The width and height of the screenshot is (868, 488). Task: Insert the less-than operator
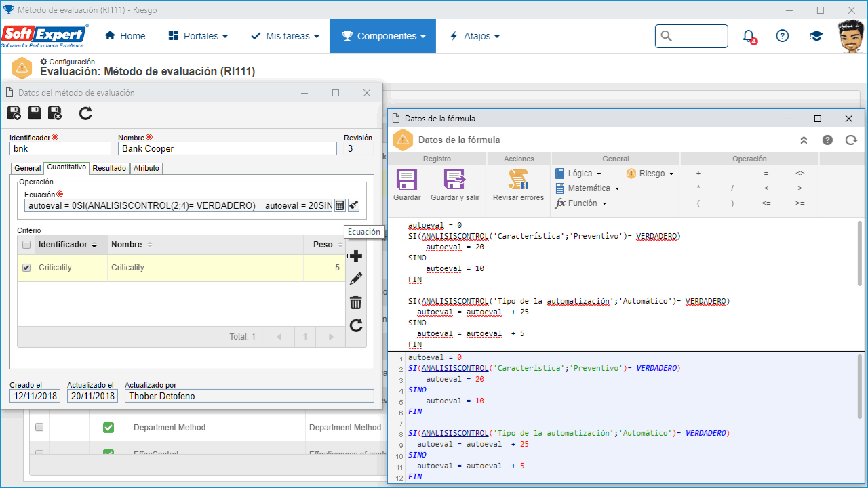766,188
